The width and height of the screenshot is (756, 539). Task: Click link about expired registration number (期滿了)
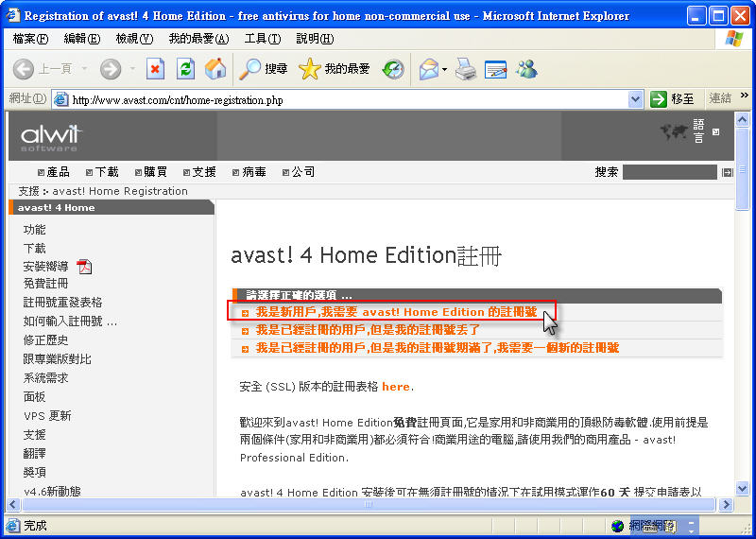[438, 348]
